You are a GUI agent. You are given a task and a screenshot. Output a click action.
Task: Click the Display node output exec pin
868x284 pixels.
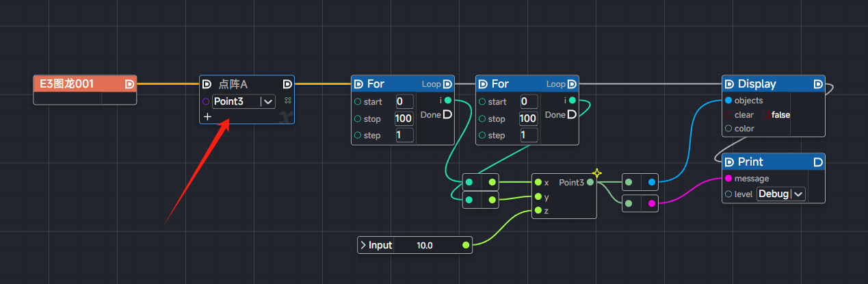tap(818, 84)
